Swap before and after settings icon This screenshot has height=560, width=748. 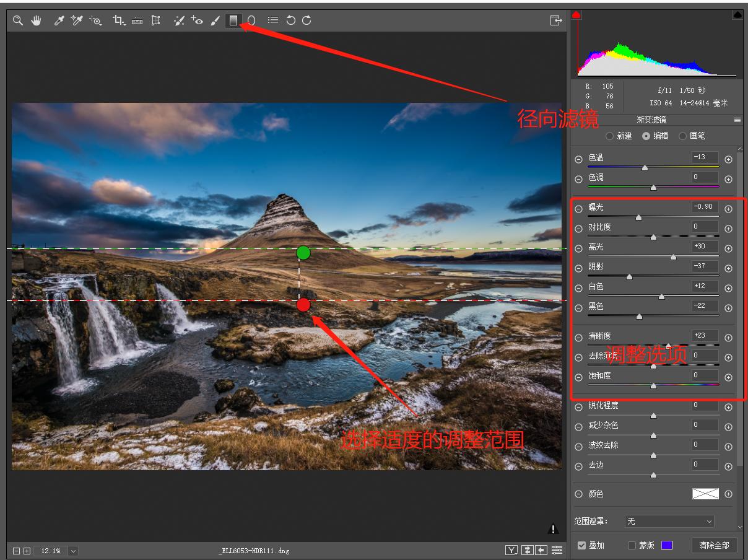click(527, 550)
